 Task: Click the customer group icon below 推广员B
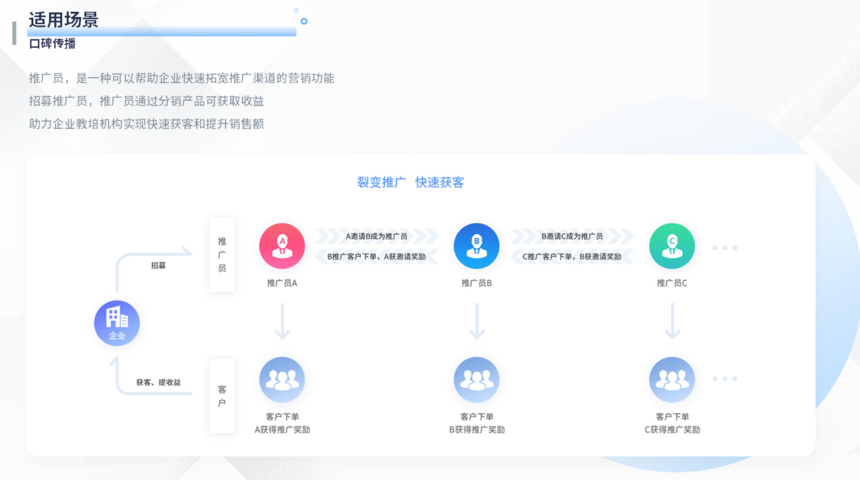(x=476, y=379)
